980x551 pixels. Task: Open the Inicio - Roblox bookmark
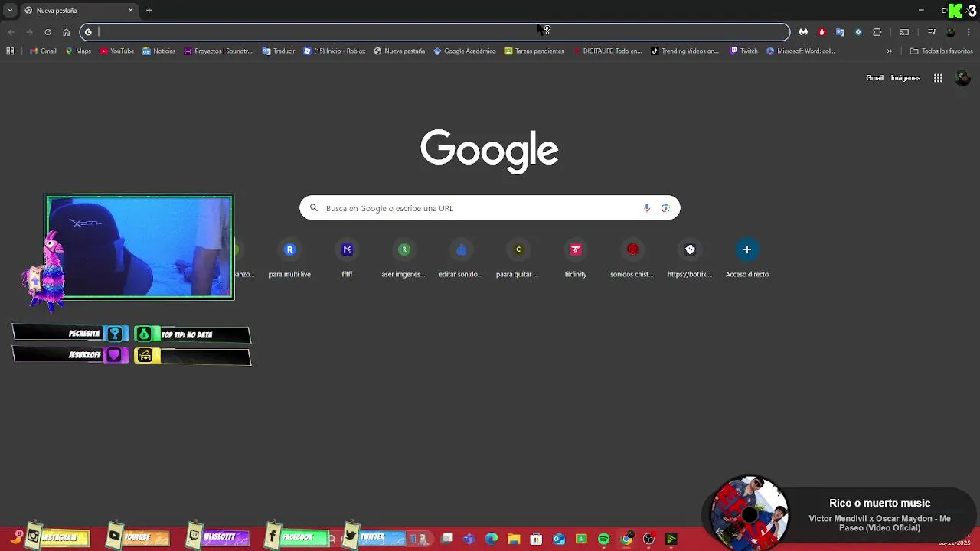tap(335, 51)
